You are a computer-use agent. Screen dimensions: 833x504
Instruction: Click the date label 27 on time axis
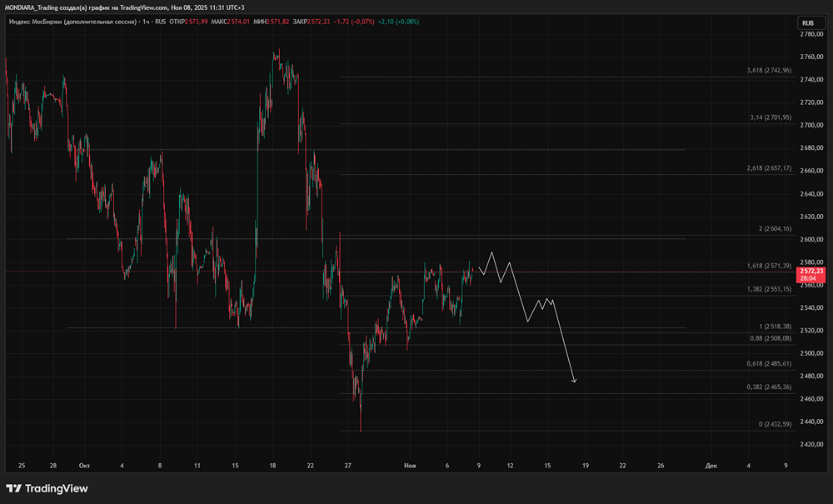[347, 466]
